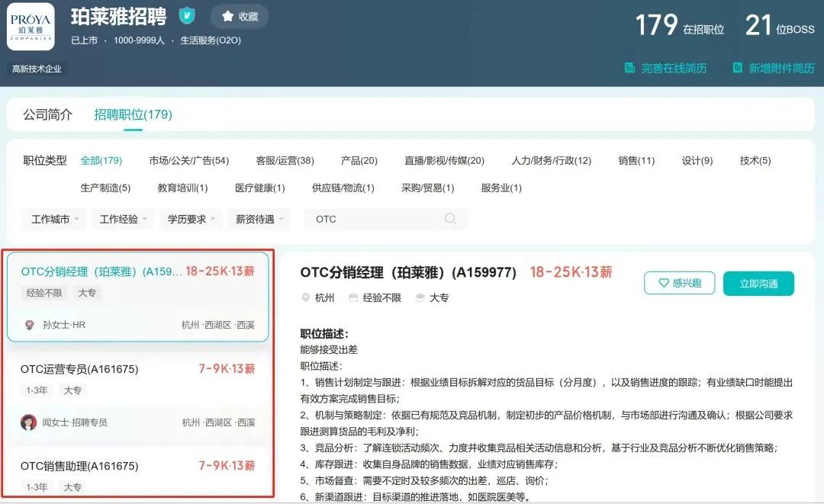Filter by 全部(179) job type
Viewport: 824px width, 504px height.
click(x=101, y=161)
